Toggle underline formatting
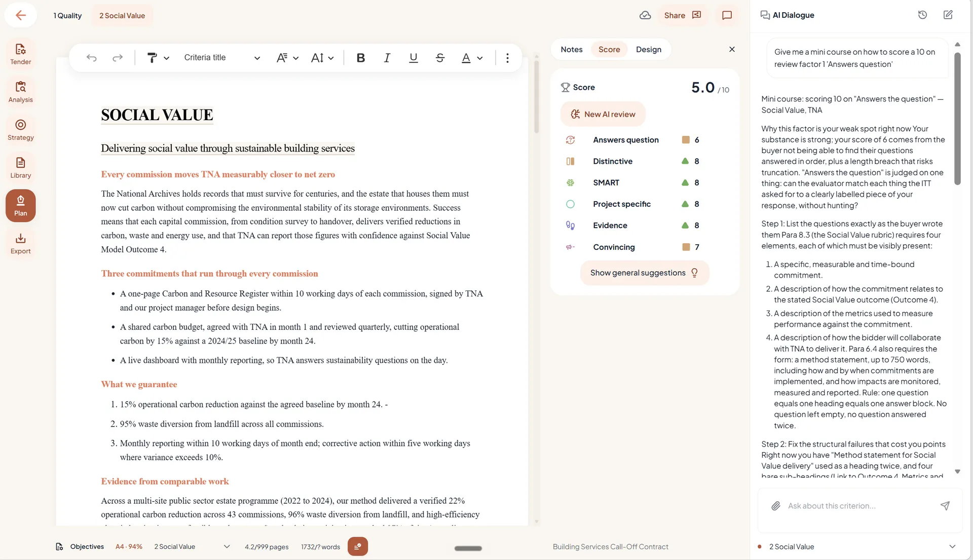Screen dimensions: 973x560 click(x=413, y=58)
